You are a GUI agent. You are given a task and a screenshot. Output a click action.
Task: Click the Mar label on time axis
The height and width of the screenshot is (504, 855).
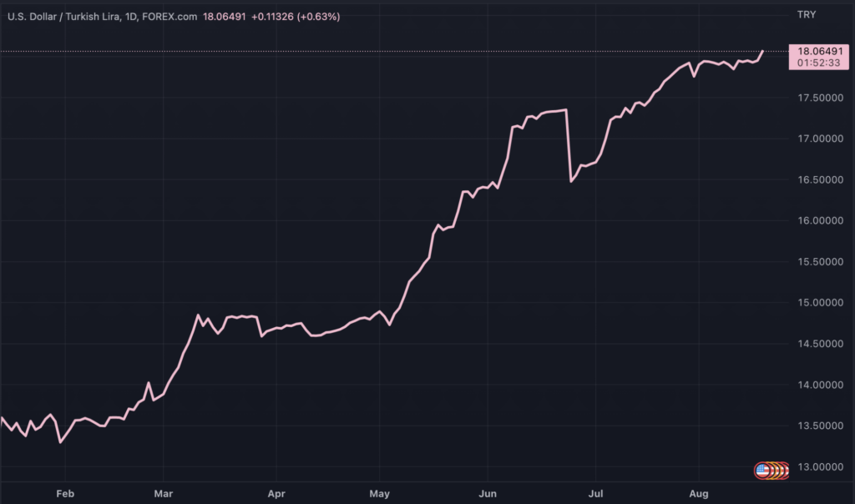[163, 494]
